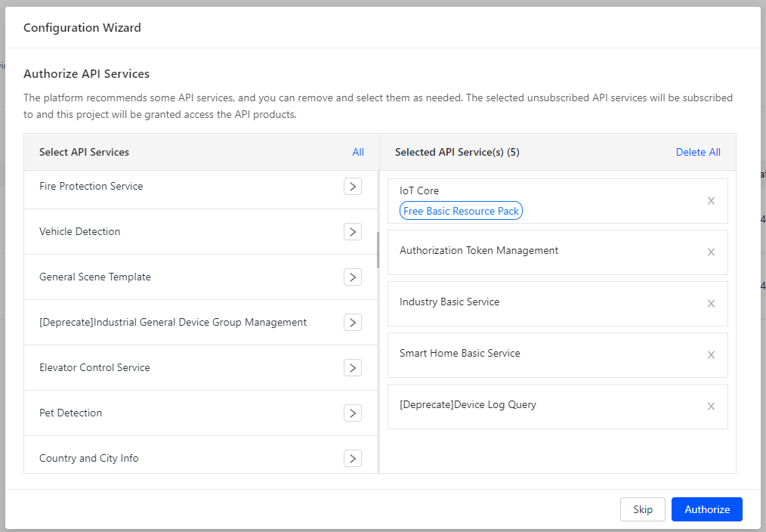Add Elevator Control Service using arrow icon
This screenshot has height=532, width=766.
click(x=352, y=368)
